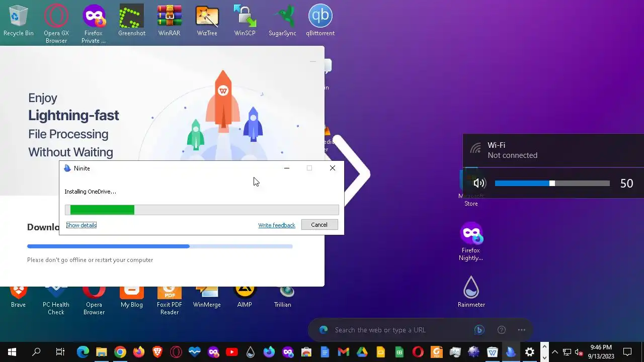
Task: Open the Greenshot desktop shortcut
Action: tap(132, 21)
